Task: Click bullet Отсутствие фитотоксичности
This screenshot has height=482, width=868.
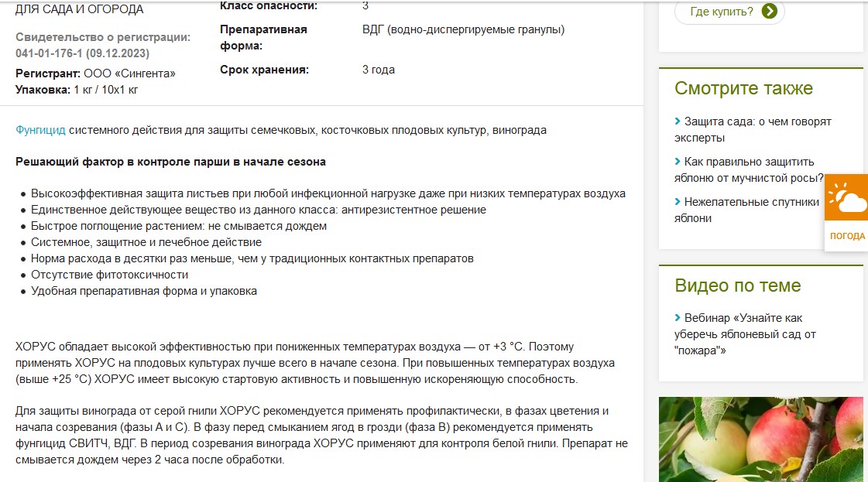Action: pos(110,275)
